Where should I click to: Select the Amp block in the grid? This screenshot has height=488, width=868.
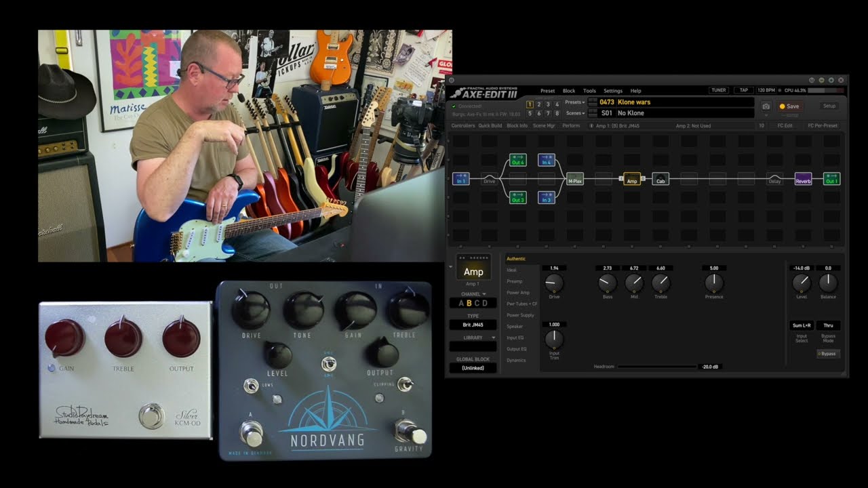pyautogui.click(x=632, y=179)
